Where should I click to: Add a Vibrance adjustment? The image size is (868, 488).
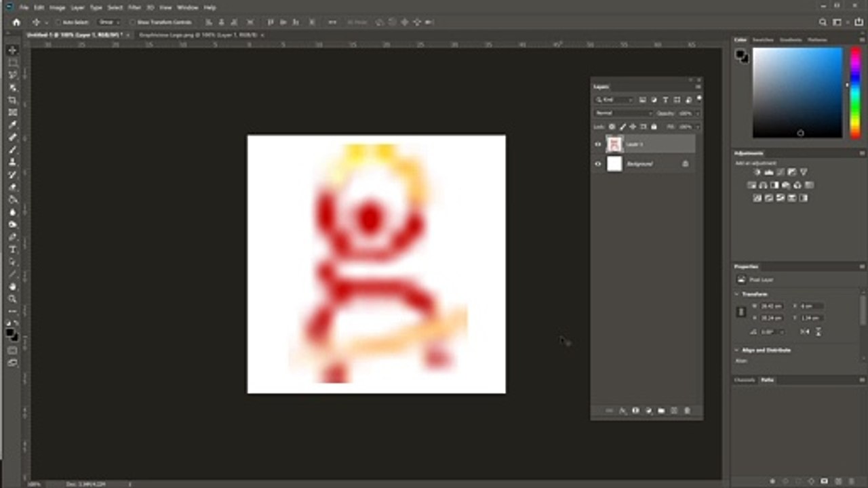click(x=804, y=172)
